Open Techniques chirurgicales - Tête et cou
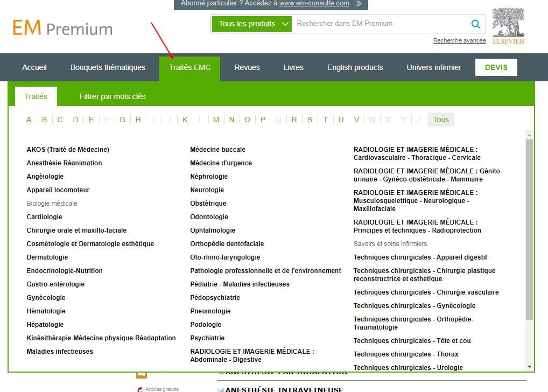The image size is (548, 392). [412, 341]
